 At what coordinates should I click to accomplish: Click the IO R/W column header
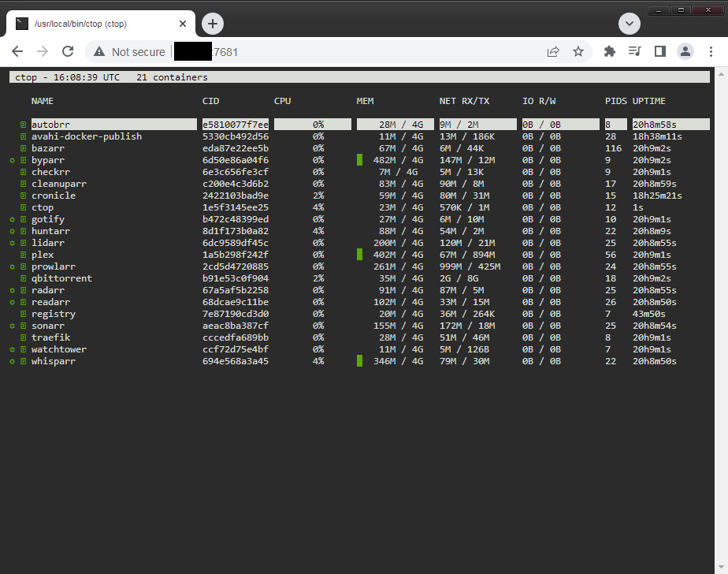[539, 101]
